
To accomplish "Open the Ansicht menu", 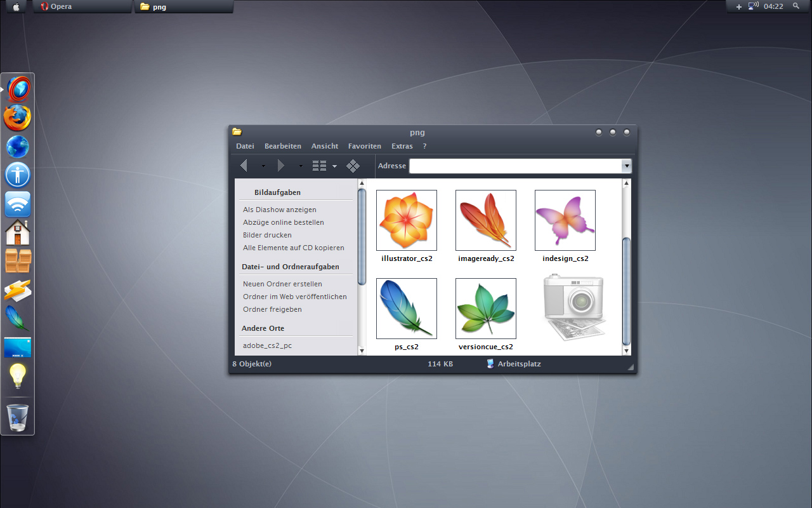I will 325,146.
